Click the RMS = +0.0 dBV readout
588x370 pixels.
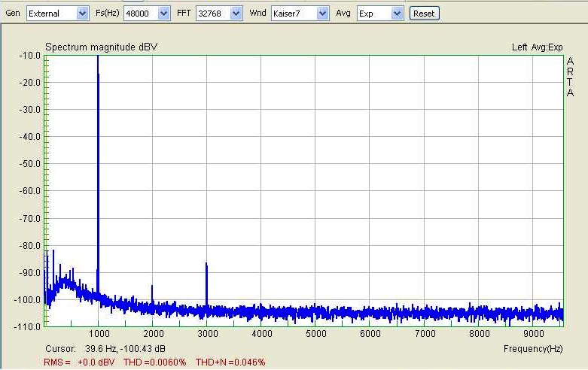point(79,362)
